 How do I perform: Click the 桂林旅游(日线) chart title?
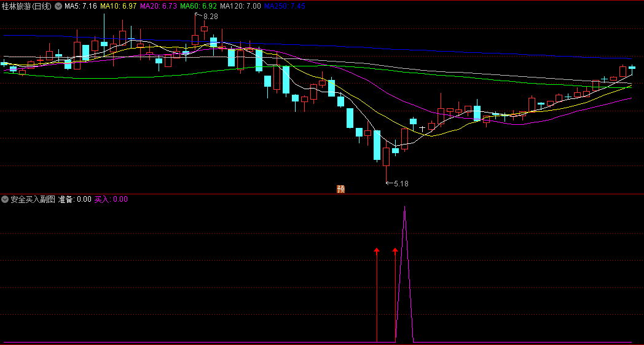point(27,6)
